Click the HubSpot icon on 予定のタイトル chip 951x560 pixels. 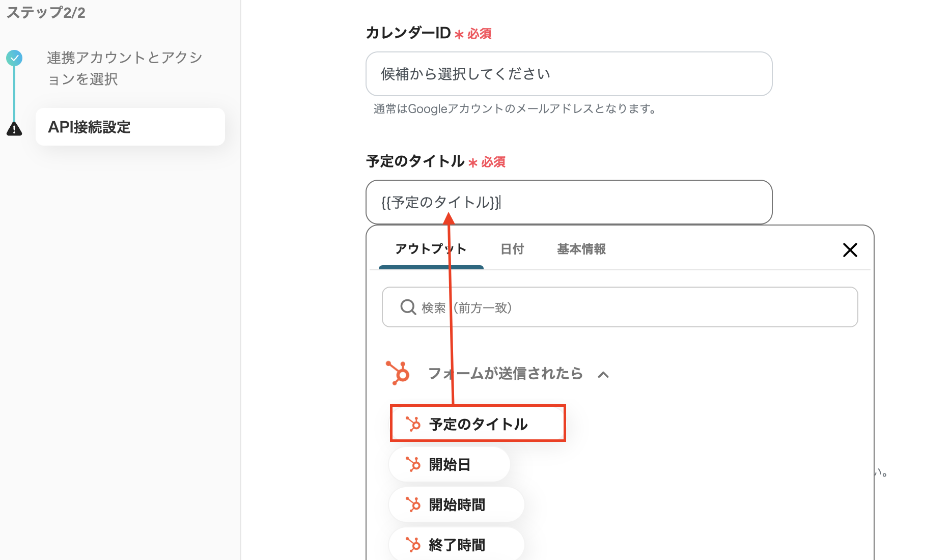pos(413,424)
